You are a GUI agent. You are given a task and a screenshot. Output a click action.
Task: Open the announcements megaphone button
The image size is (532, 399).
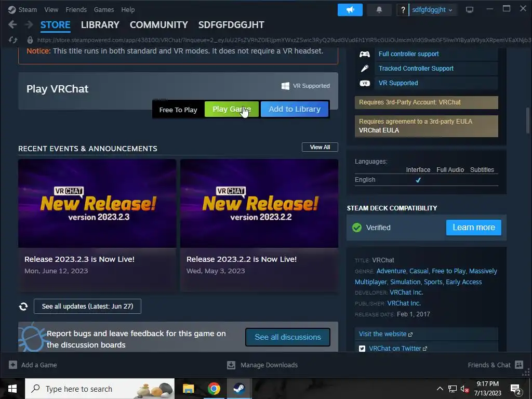350,10
